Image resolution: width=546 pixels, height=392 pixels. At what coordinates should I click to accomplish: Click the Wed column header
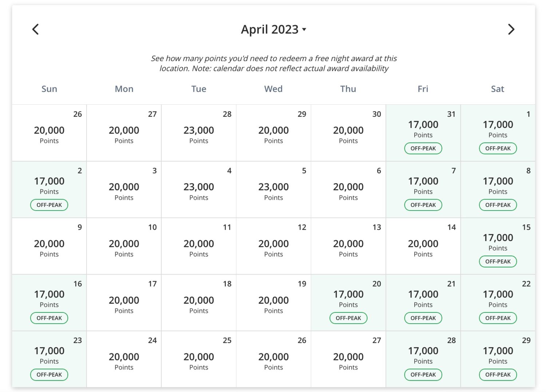(273, 89)
